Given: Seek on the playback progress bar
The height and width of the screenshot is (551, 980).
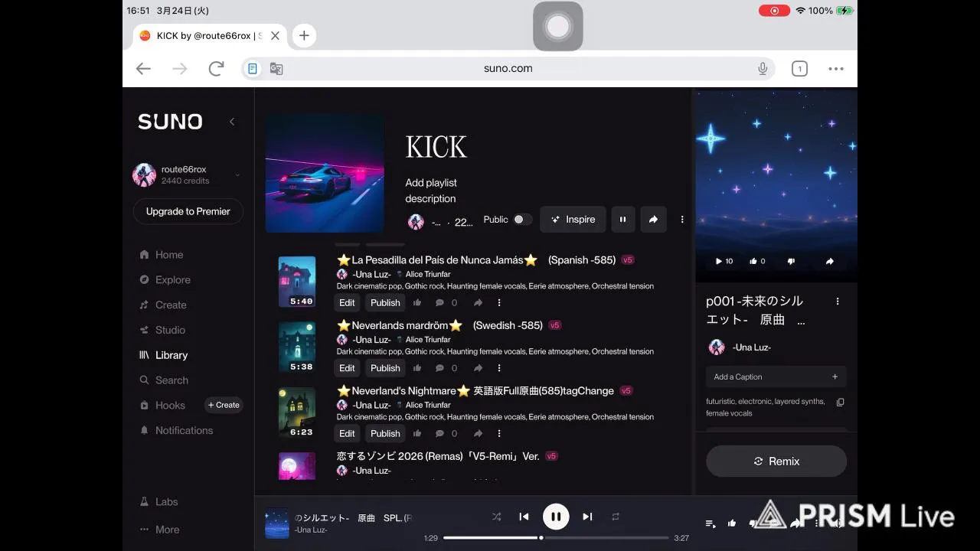Looking at the screenshot, I should pyautogui.click(x=556, y=538).
